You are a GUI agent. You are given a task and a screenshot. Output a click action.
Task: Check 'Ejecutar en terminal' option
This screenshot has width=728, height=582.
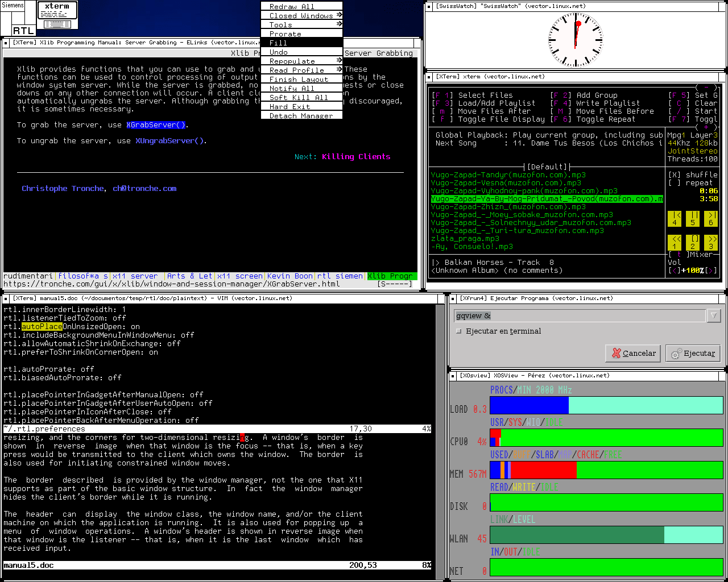click(x=459, y=331)
